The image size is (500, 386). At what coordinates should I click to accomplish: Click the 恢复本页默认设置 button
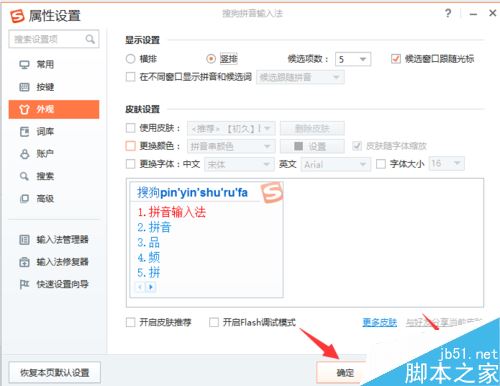55,373
